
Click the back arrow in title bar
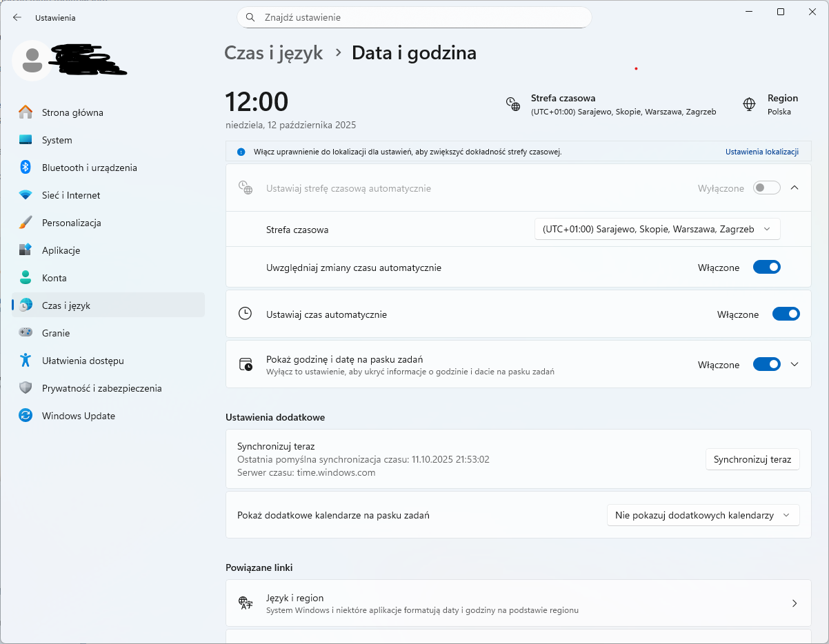[x=17, y=18]
